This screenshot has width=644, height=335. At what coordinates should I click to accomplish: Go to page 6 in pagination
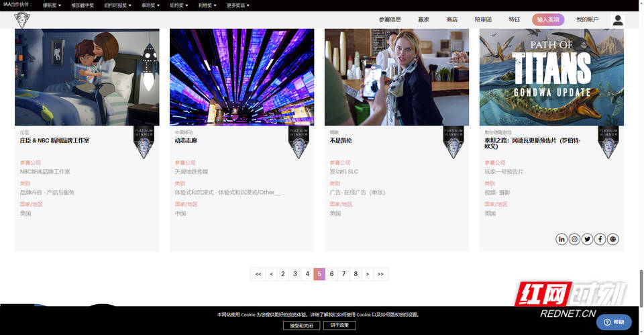tap(331, 274)
